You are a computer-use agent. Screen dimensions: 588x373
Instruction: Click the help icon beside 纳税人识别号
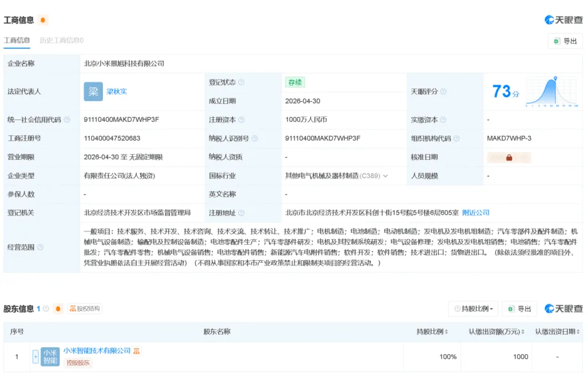tap(254, 139)
